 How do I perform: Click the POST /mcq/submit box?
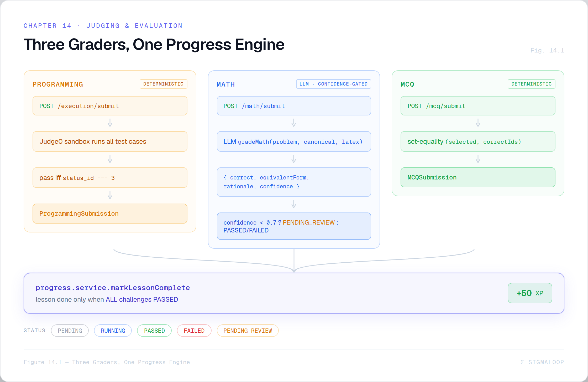click(x=478, y=106)
